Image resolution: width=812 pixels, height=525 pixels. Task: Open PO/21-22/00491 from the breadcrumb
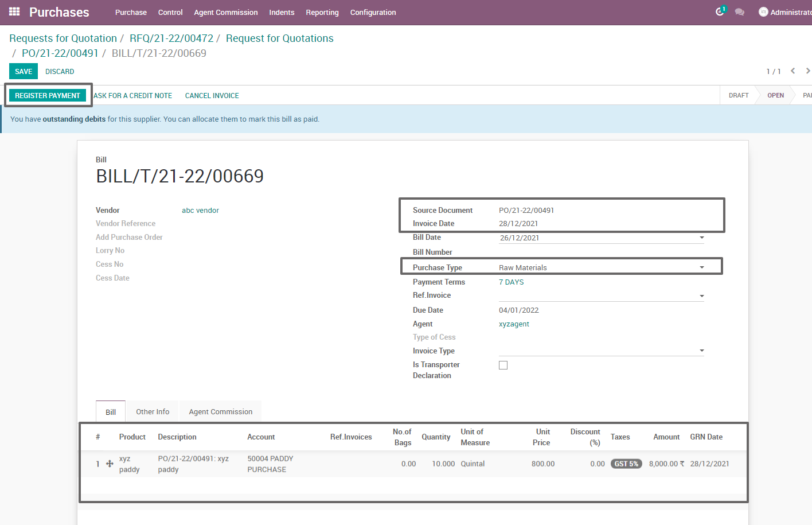click(x=60, y=53)
